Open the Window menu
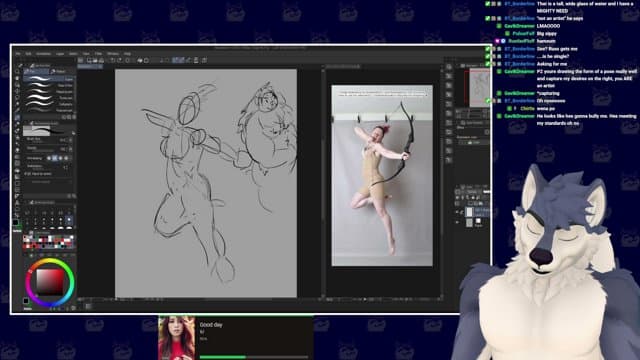Screen dimensions: 640x360 [x=113, y=53]
